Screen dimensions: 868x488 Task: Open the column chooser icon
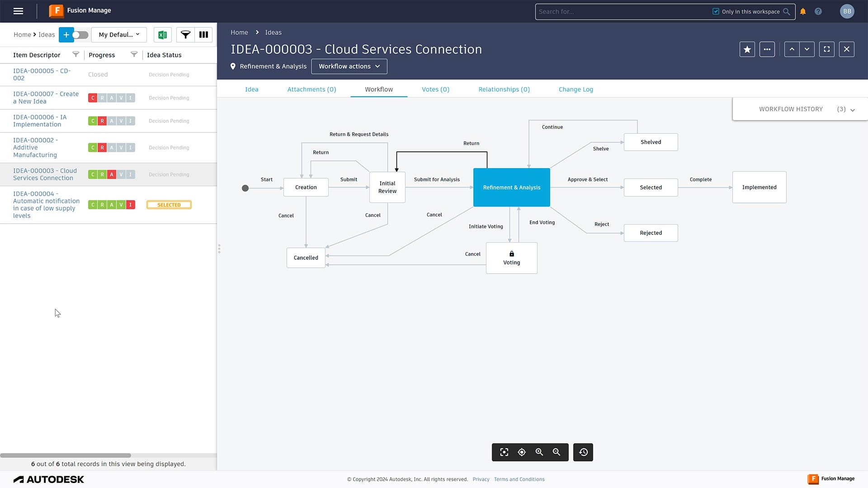coord(203,35)
